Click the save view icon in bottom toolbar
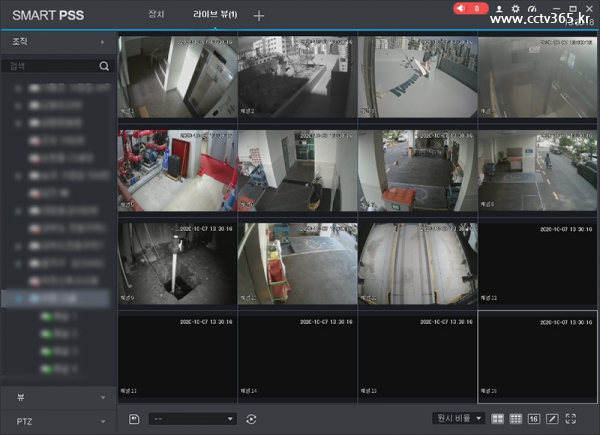Image resolution: width=600 pixels, height=435 pixels. [x=133, y=418]
